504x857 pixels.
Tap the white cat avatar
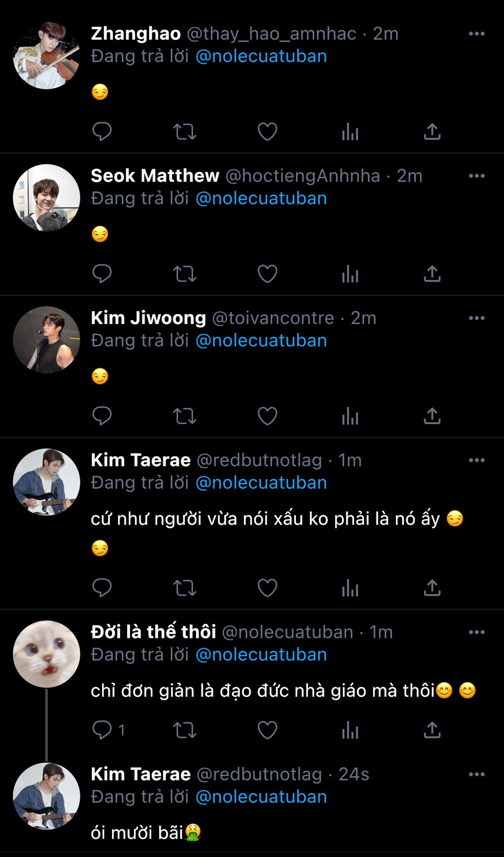tap(46, 654)
